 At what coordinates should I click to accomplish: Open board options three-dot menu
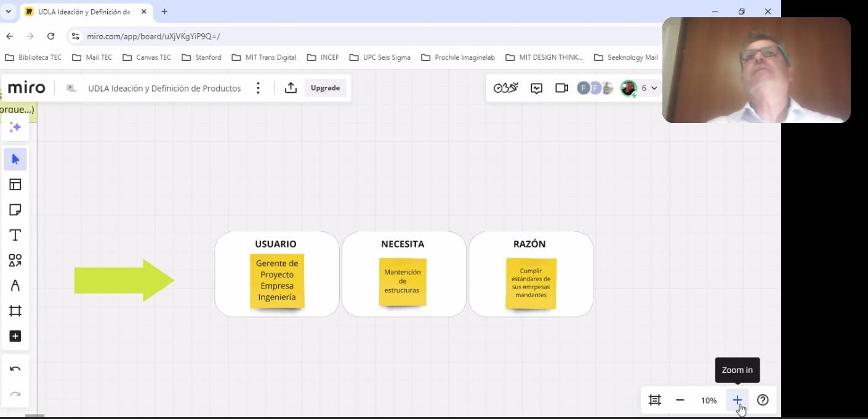(258, 88)
